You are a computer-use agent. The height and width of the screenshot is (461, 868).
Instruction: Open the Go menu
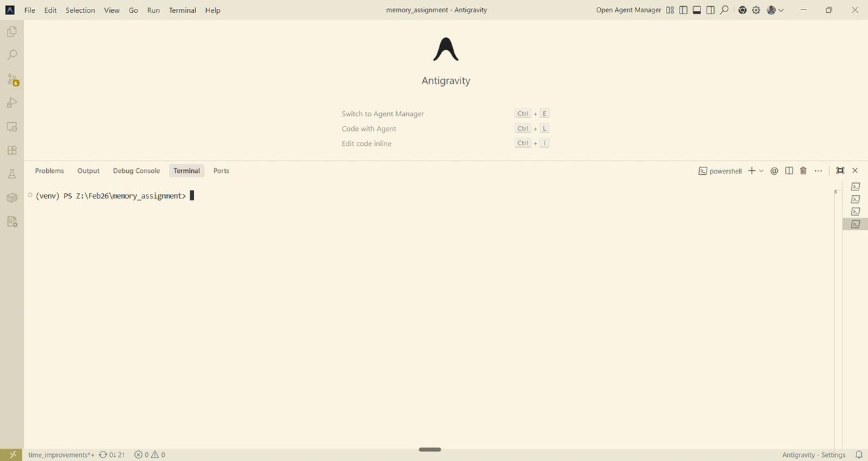coord(134,10)
